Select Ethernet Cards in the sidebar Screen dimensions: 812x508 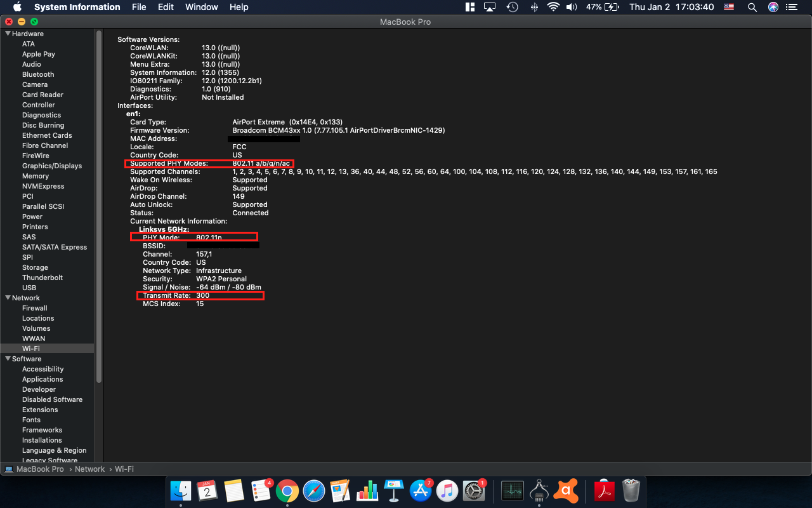point(47,135)
